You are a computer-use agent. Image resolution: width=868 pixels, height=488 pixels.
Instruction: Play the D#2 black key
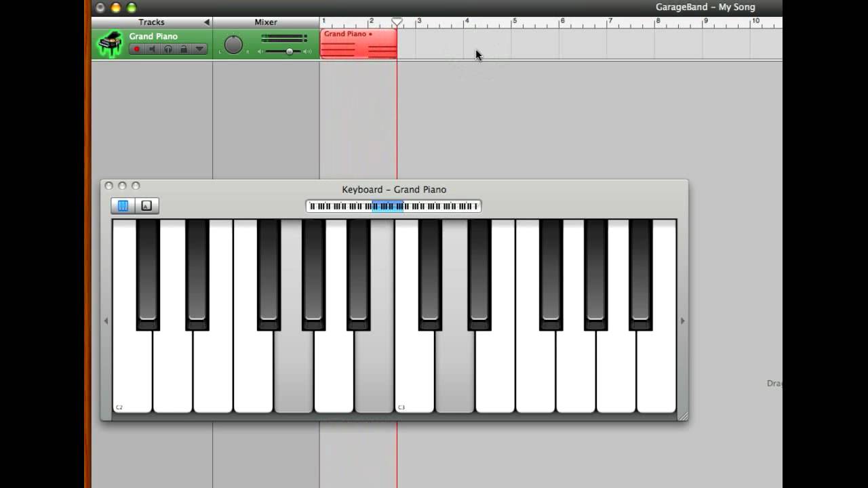(197, 274)
